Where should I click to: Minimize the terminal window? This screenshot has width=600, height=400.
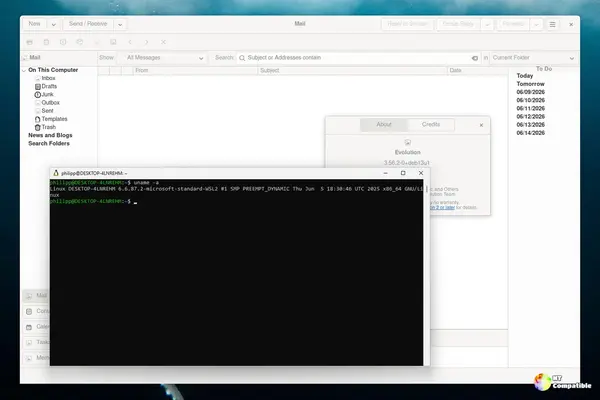point(386,173)
